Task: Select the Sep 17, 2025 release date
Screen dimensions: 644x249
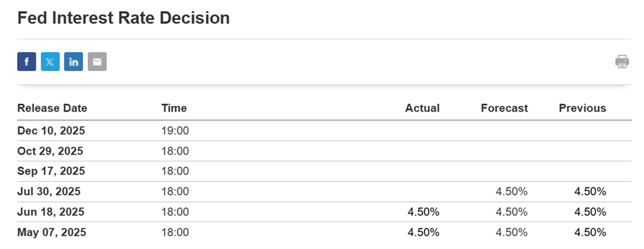Action: pyautogui.click(x=51, y=171)
